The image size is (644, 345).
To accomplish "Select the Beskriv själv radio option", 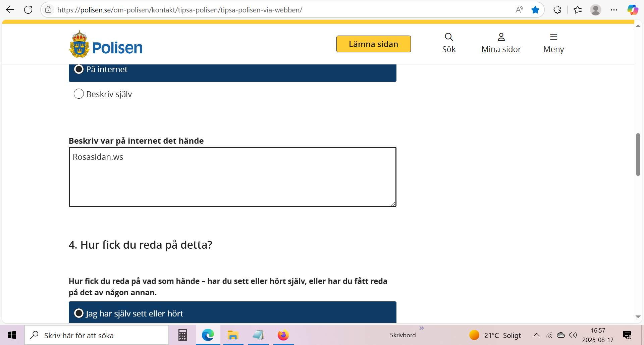I will (x=79, y=94).
